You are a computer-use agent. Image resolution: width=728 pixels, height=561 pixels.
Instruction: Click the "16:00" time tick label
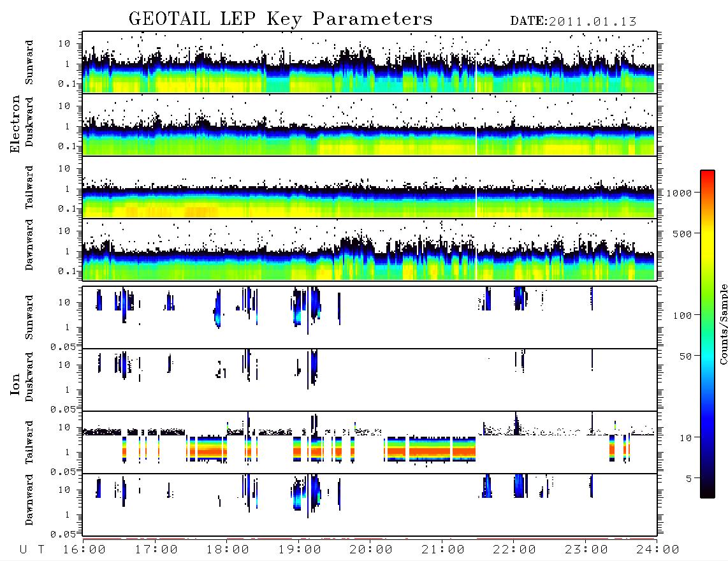(85, 550)
